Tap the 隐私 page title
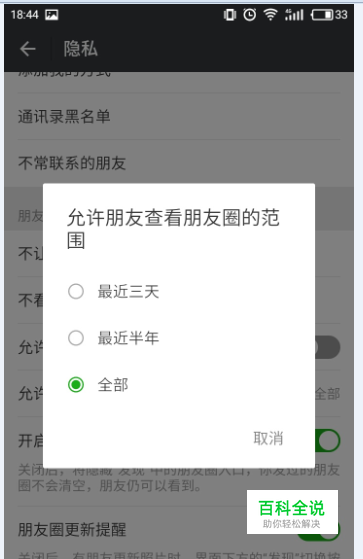 [x=81, y=49]
